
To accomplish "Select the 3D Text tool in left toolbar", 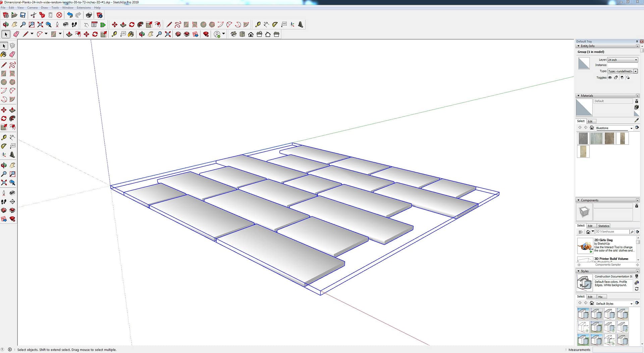I will pyautogui.click(x=12, y=155).
